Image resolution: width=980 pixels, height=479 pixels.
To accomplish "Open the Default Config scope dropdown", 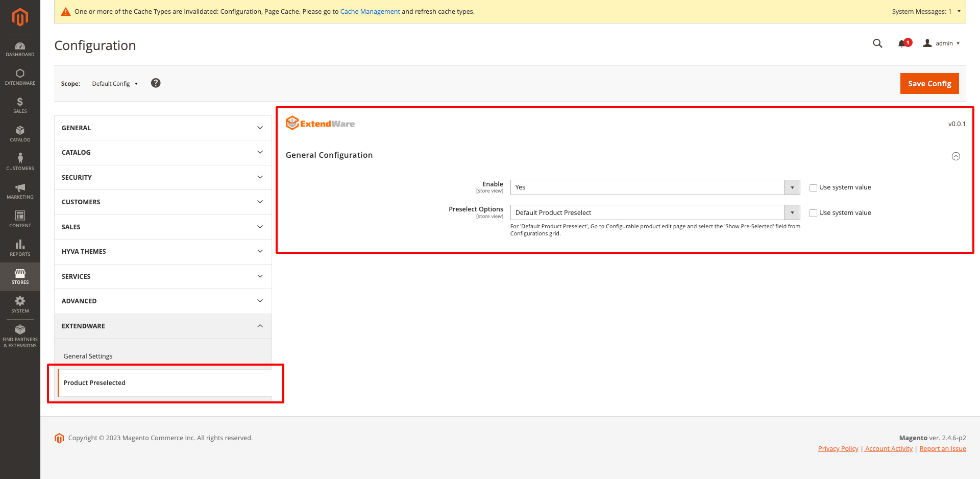I will pos(115,84).
